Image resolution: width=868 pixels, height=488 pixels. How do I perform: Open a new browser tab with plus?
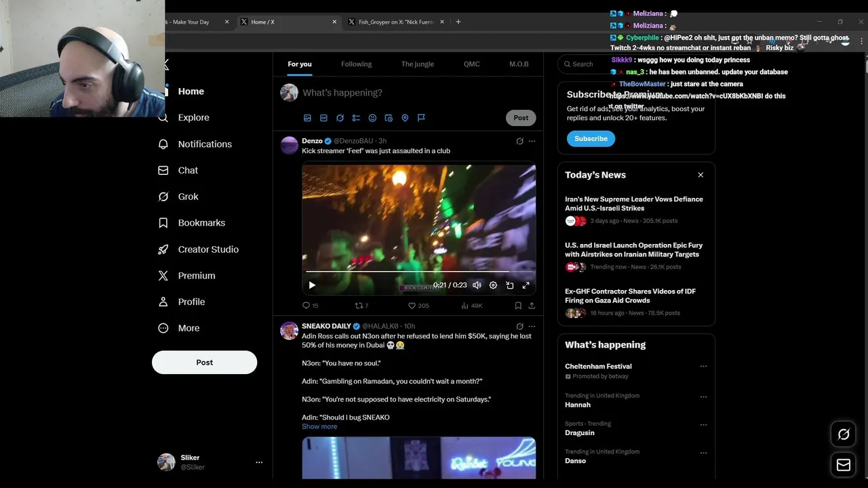click(x=458, y=22)
